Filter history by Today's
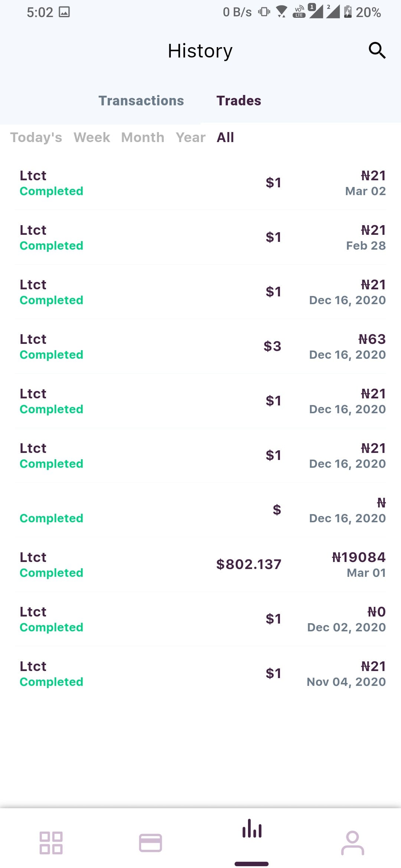The width and height of the screenshot is (401, 868). click(36, 137)
